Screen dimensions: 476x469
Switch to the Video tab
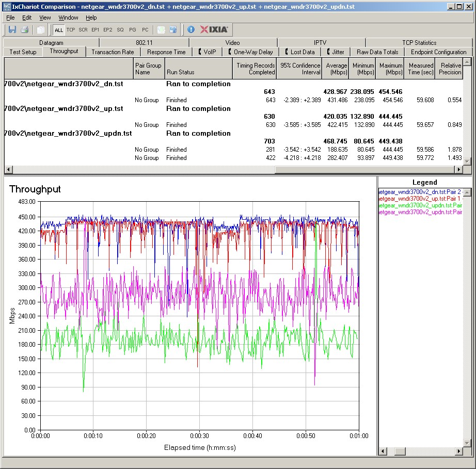click(x=232, y=43)
